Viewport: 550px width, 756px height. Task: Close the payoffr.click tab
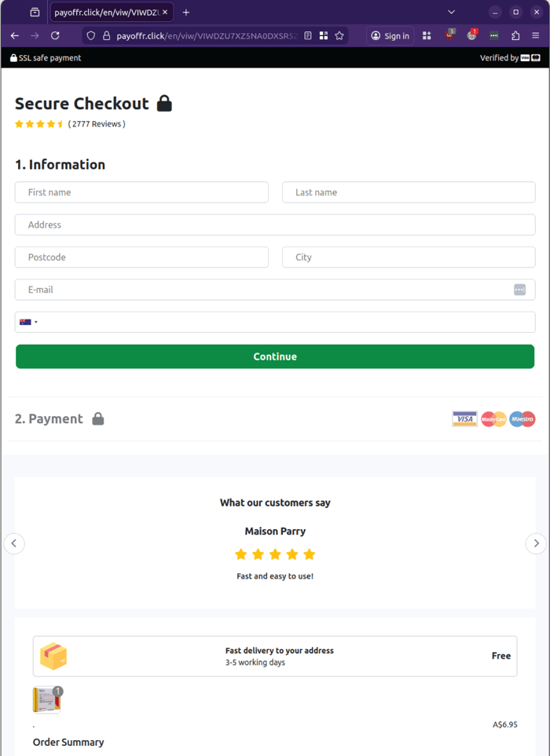tap(165, 13)
